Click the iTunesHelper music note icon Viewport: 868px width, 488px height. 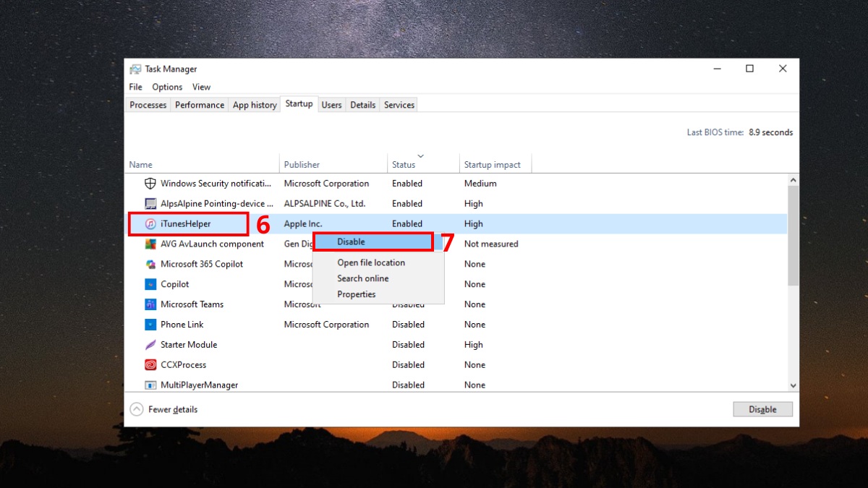tap(150, 223)
